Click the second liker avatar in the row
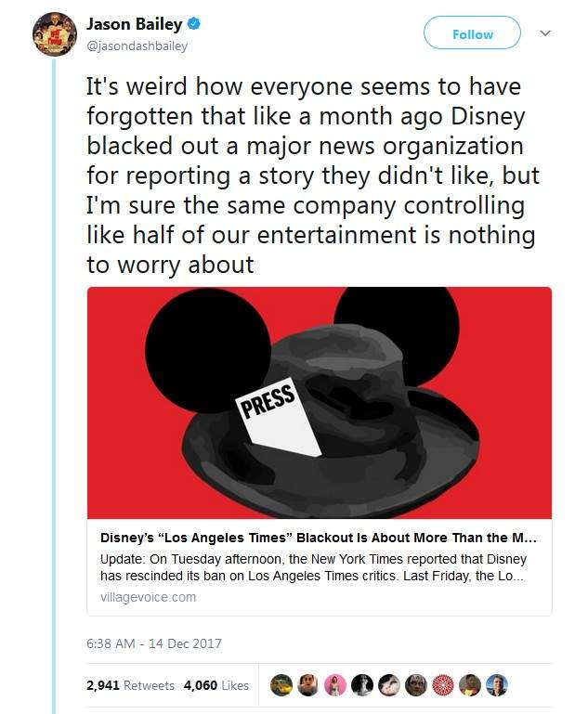588x714 pixels. coord(308,685)
